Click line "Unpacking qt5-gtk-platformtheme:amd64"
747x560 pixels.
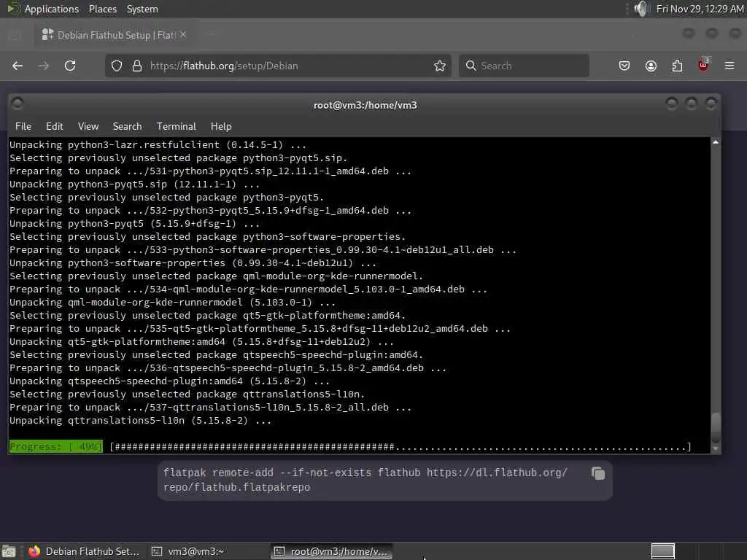[201, 342]
